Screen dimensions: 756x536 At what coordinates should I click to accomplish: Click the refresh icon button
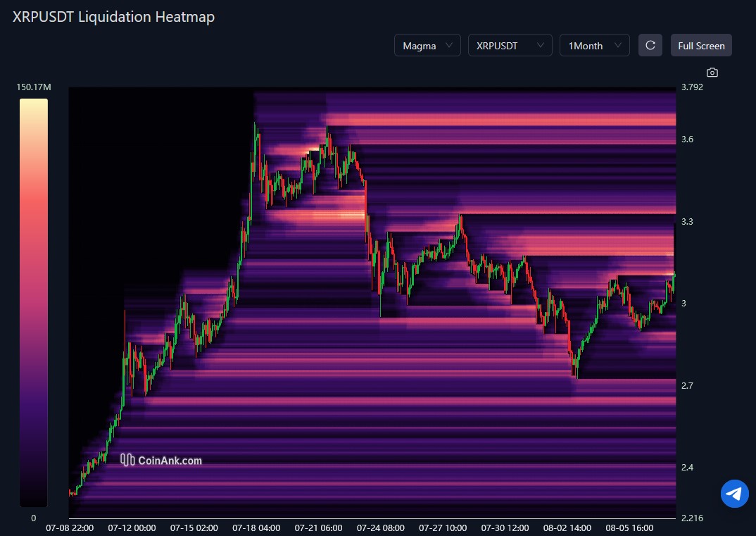pyautogui.click(x=650, y=45)
